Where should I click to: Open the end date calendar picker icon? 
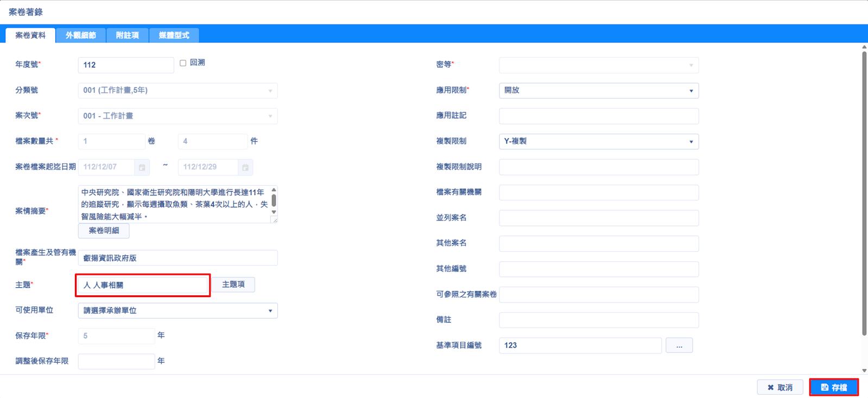[x=245, y=167]
